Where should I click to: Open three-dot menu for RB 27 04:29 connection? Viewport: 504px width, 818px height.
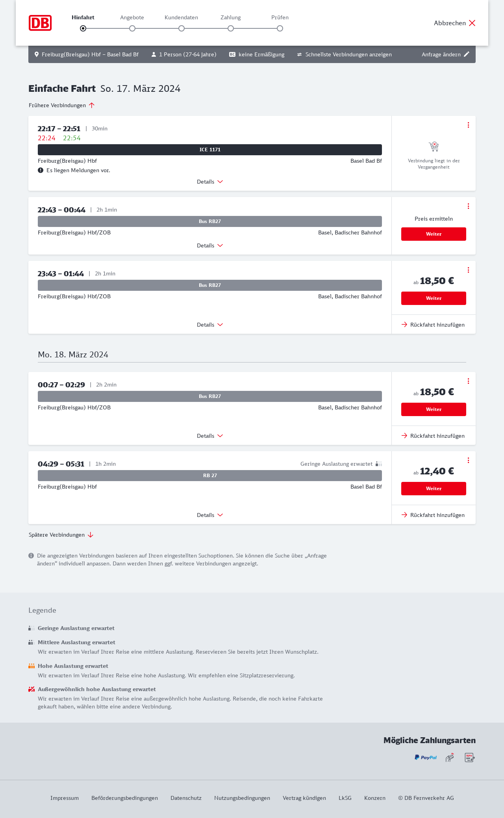(x=468, y=460)
